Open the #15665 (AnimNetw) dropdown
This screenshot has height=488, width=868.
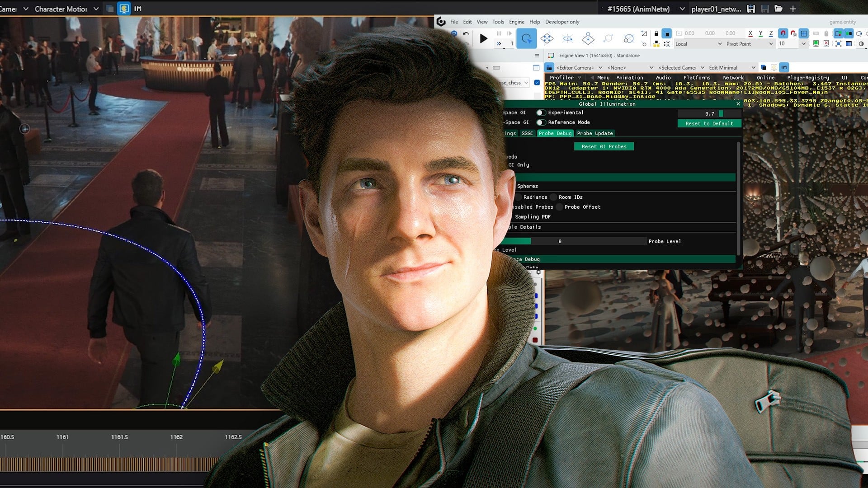coord(646,9)
